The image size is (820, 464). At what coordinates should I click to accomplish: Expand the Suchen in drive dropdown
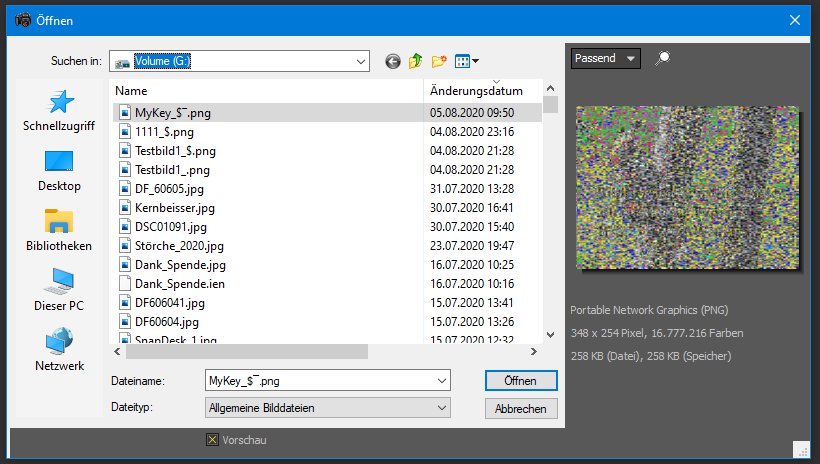pyautogui.click(x=361, y=61)
